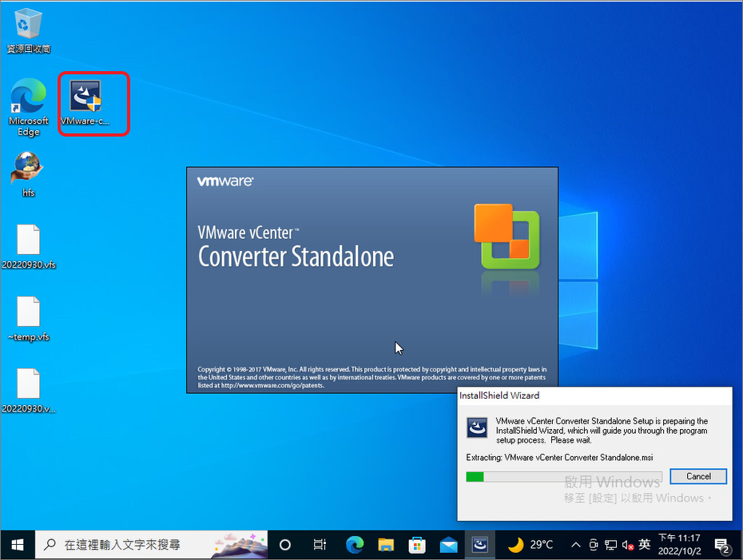Click the Meet Now tray icon
743x560 pixels.
click(594, 545)
